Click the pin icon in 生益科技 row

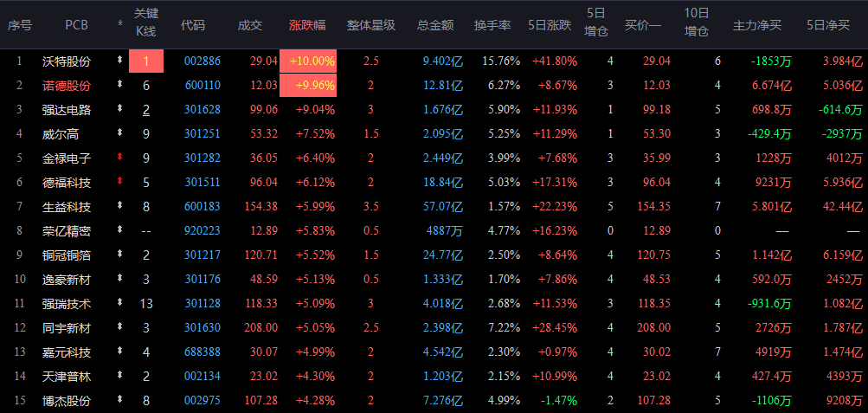click(119, 206)
